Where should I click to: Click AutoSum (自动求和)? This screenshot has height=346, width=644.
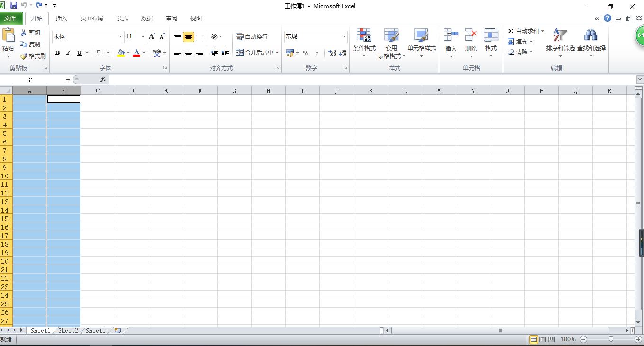point(523,31)
